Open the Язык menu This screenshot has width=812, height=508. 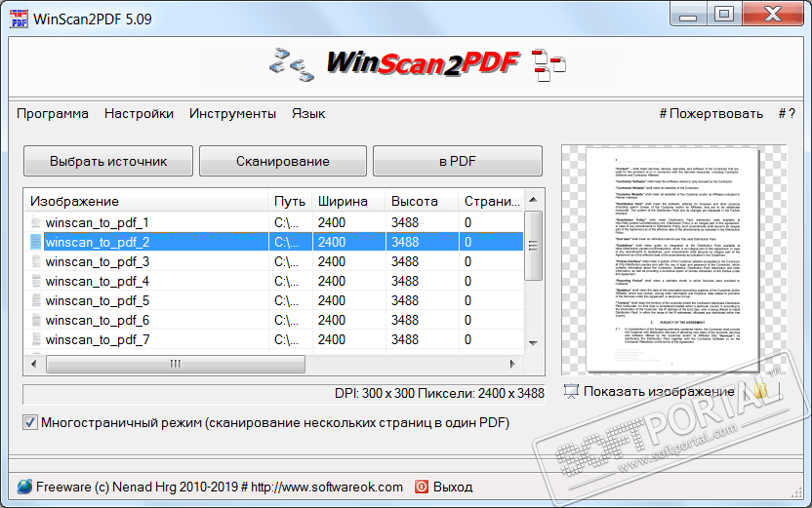(x=308, y=113)
